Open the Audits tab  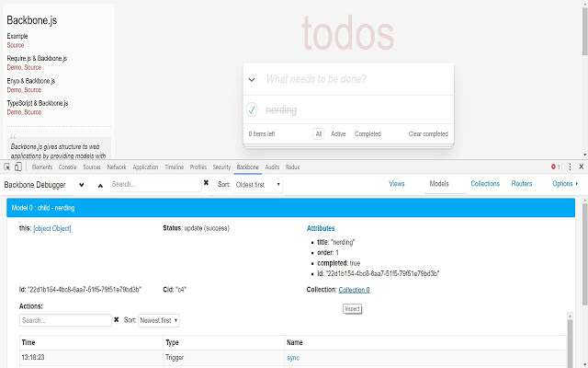point(272,167)
